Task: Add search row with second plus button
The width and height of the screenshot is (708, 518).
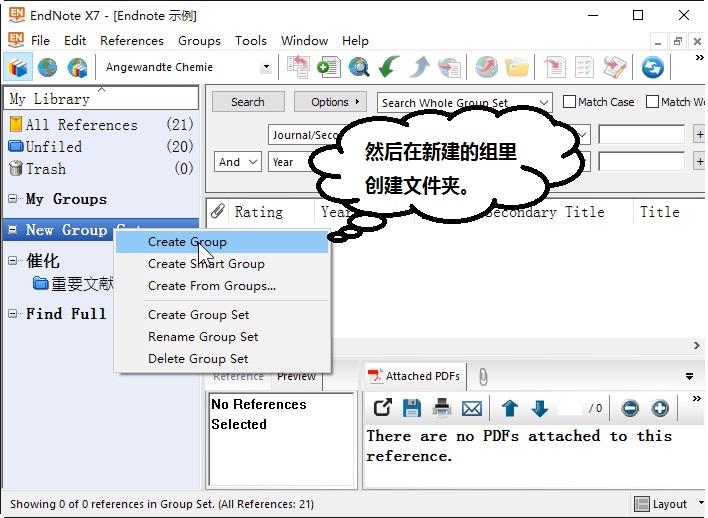Action: [699, 162]
